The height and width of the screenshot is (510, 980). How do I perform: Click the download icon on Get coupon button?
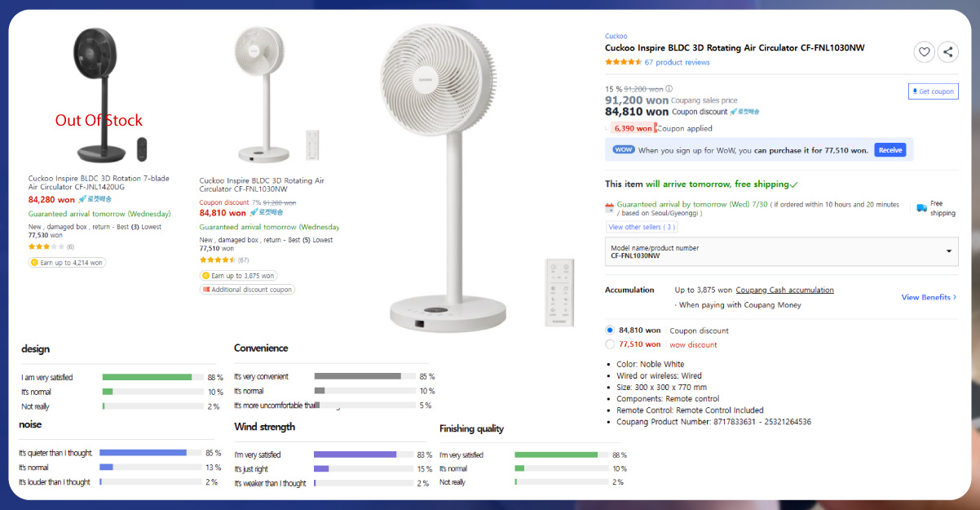point(915,91)
